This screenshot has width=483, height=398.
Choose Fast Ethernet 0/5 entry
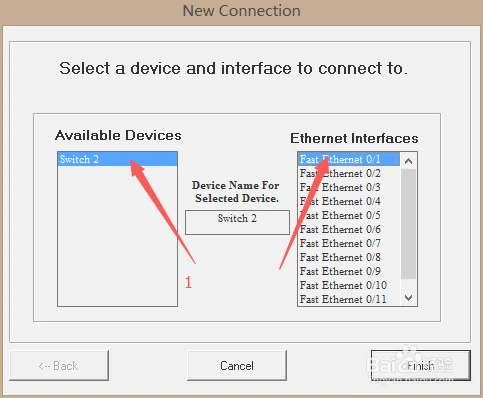(x=349, y=215)
